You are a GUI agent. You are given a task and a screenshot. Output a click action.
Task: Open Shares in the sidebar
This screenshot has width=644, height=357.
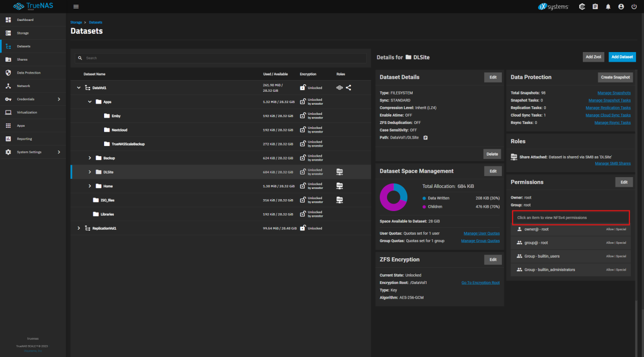point(33,60)
